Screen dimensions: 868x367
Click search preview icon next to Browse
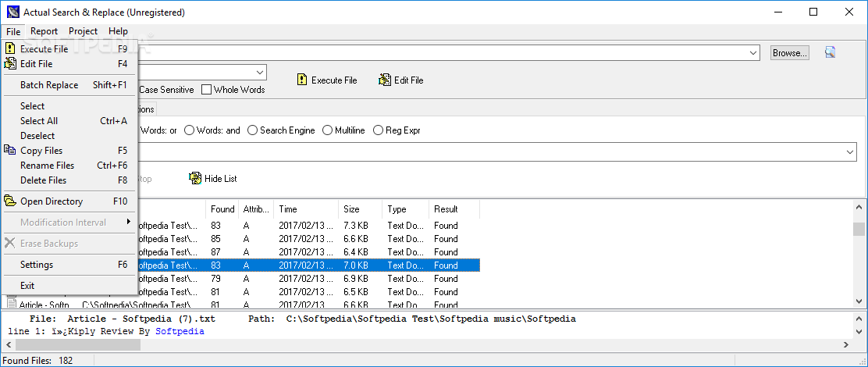click(x=830, y=52)
